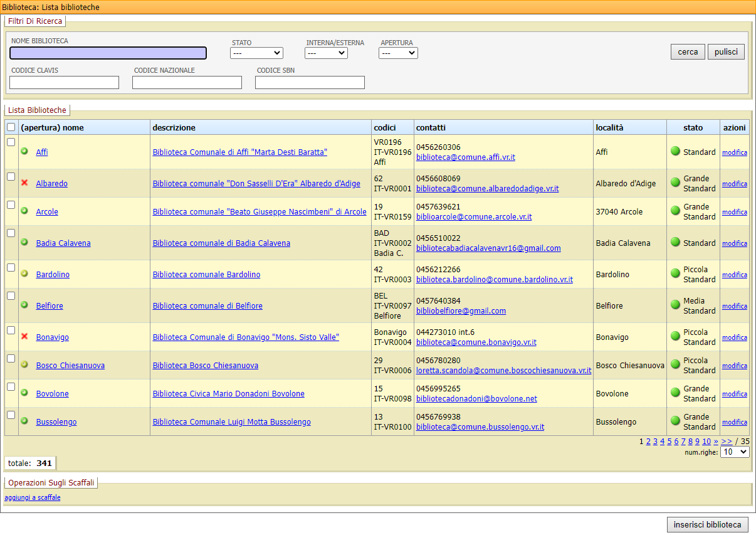
Task: Go to page 5 in pagination
Action: pyautogui.click(x=669, y=442)
